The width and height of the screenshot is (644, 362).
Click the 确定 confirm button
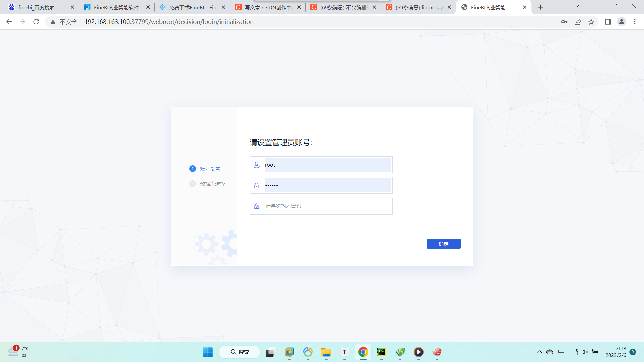(443, 243)
